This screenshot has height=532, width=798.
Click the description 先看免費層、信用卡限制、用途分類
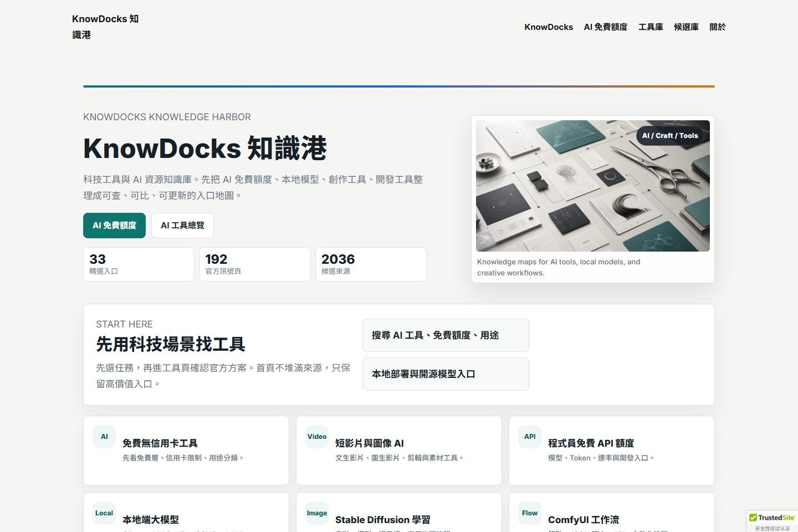pyautogui.click(x=183, y=458)
